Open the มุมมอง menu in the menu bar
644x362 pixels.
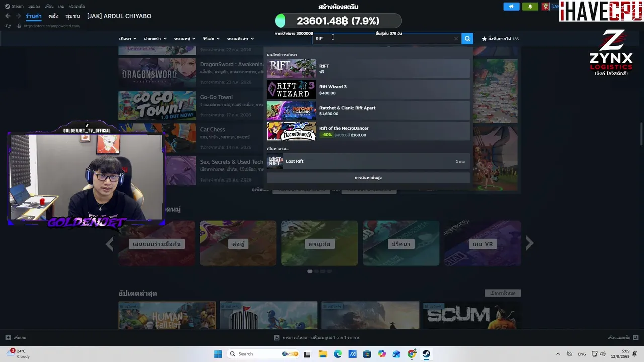tap(34, 6)
